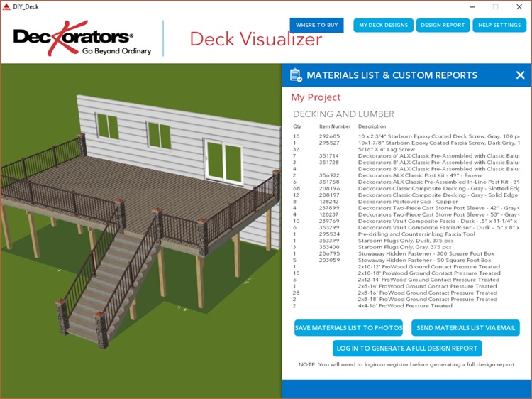Image resolution: width=532 pixels, height=399 pixels.
Task: Close the DIY_Deck window
Action: click(519, 7)
